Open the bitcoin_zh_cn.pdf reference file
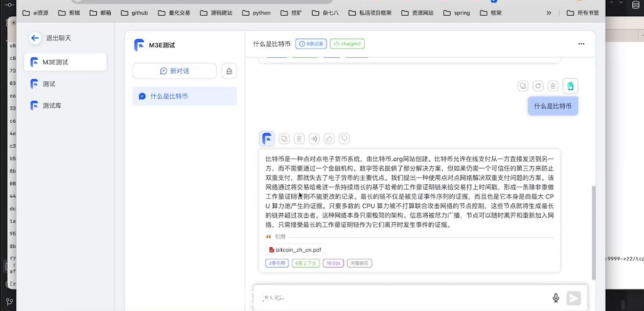Viewport: 644px width, 311px height. (x=295, y=250)
